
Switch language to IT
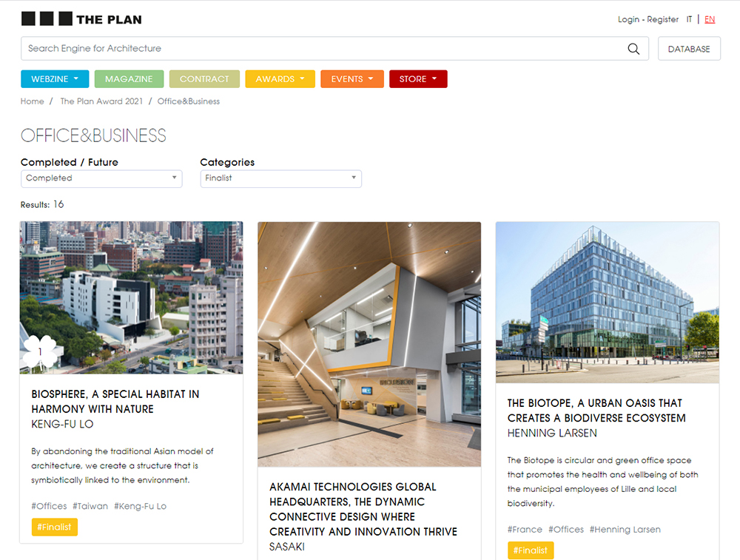(x=689, y=19)
